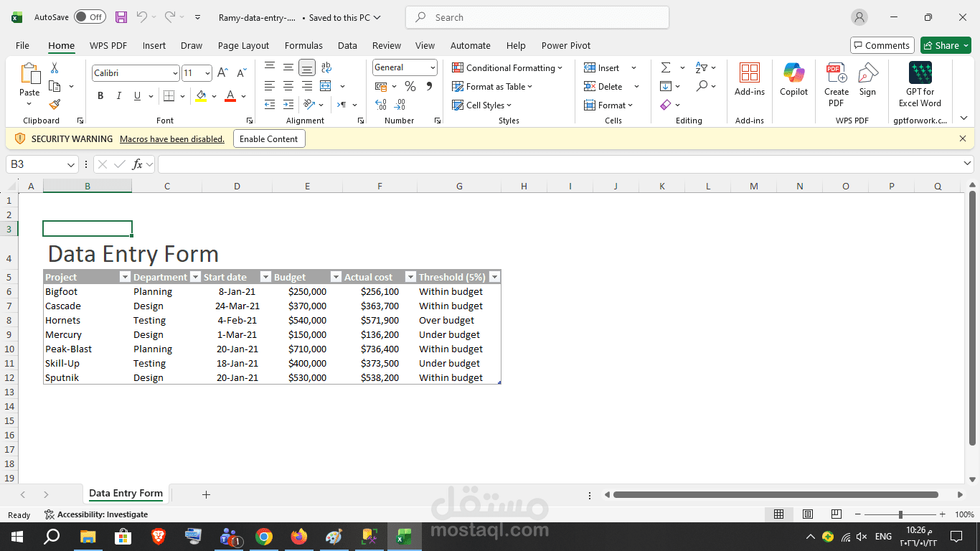
Task: Apply yellow fill color swatch
Action: point(201,96)
